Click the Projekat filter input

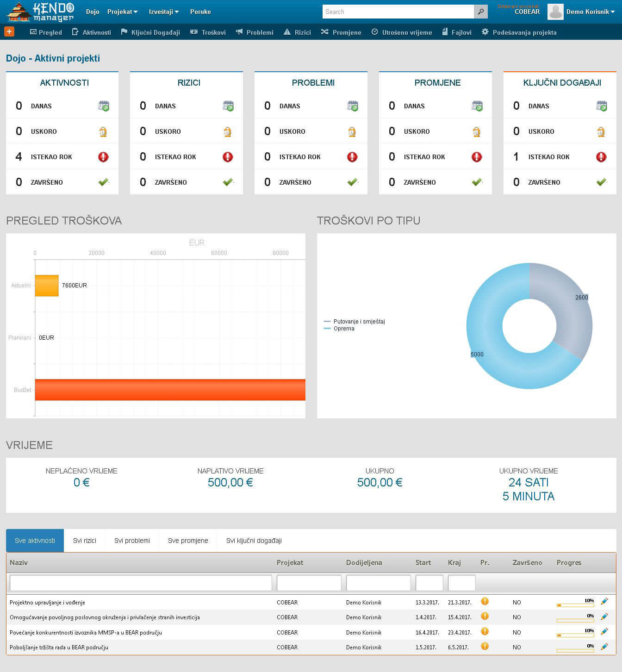pyautogui.click(x=309, y=583)
